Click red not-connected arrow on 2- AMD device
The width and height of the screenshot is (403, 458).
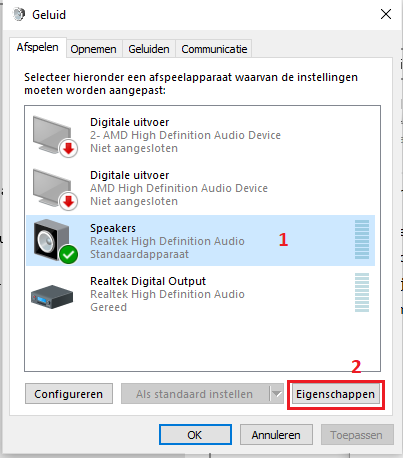[x=69, y=149]
